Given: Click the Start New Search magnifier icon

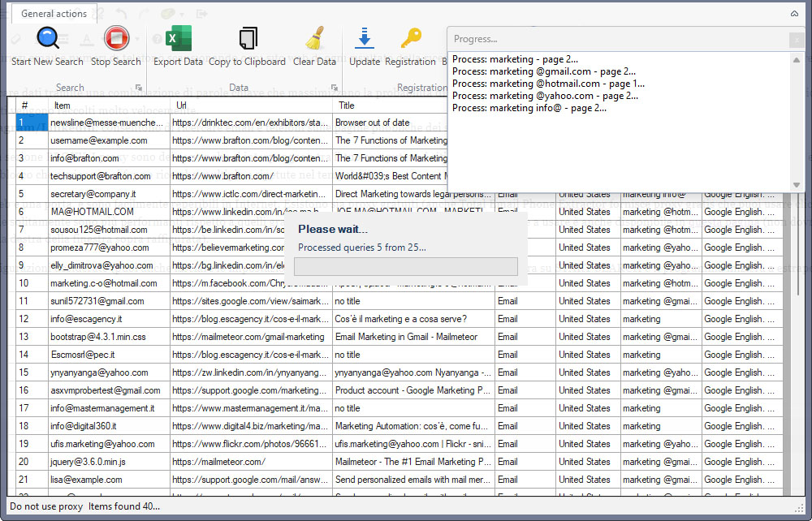Looking at the screenshot, I should tap(48, 38).
